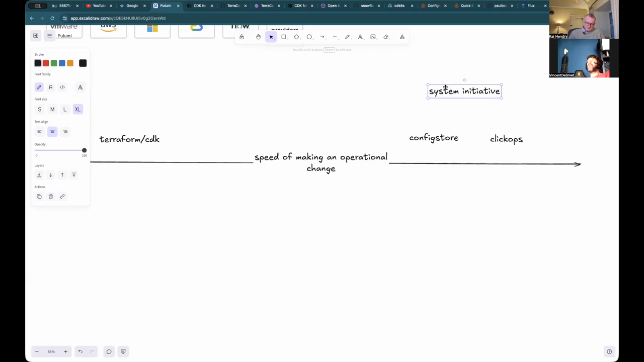Select the Rectangle tool
Viewport: 644px width, 362px height.
point(283,37)
